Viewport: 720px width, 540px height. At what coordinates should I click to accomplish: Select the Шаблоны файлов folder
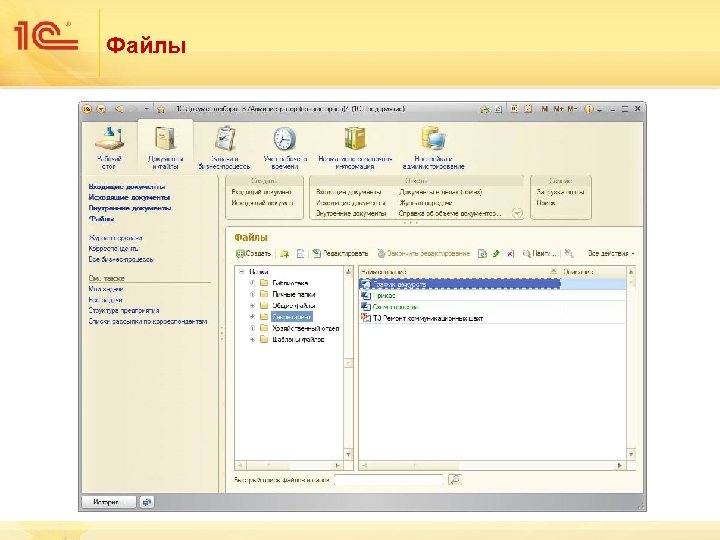click(x=298, y=340)
